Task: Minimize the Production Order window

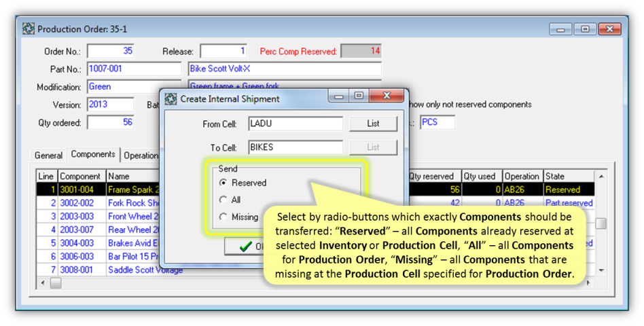Action: pyautogui.click(x=561, y=29)
